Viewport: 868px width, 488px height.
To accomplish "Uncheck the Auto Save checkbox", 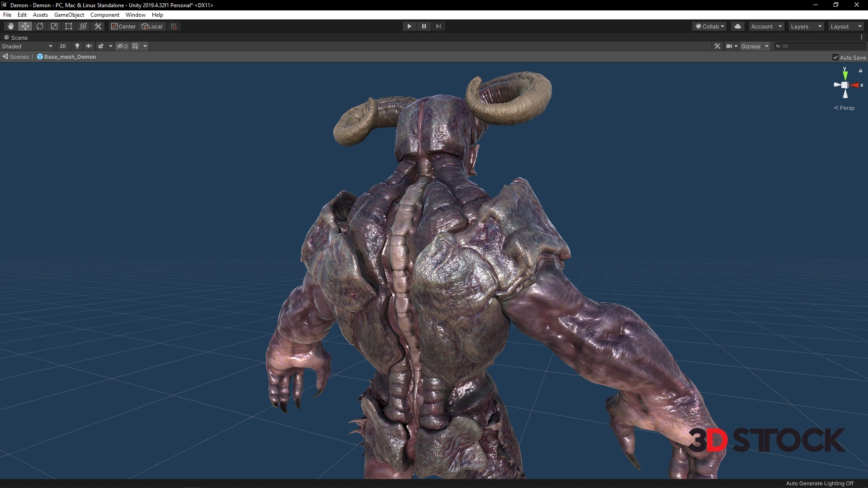I will 835,57.
